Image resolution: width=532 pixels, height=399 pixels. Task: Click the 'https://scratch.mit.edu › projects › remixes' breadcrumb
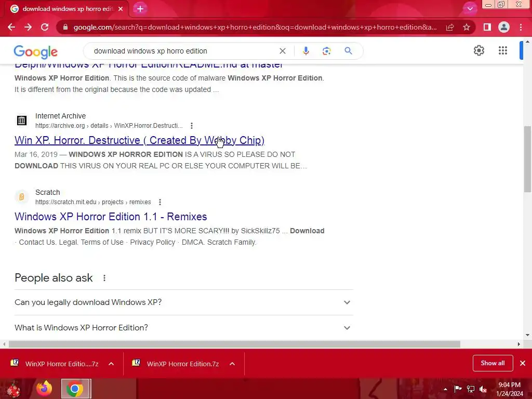point(93,202)
